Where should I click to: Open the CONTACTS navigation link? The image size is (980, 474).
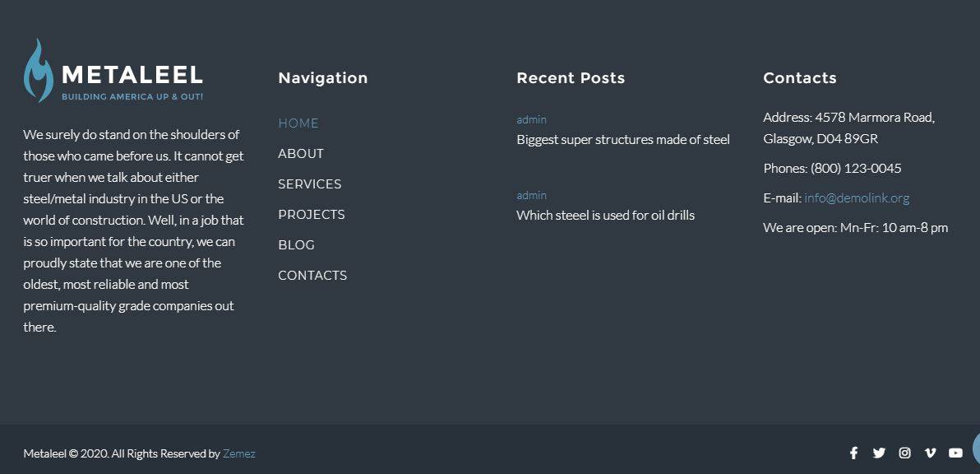click(x=312, y=276)
